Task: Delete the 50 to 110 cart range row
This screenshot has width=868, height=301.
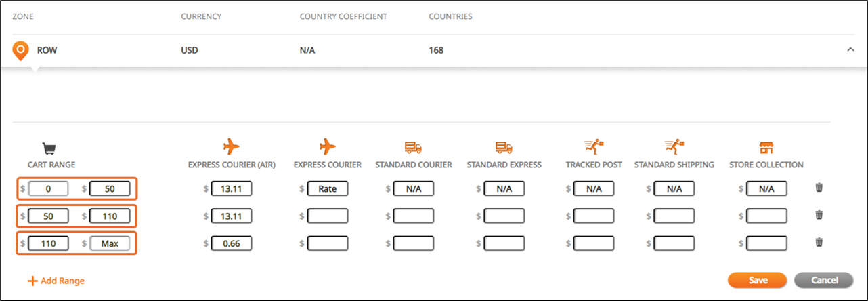Action: coord(819,215)
